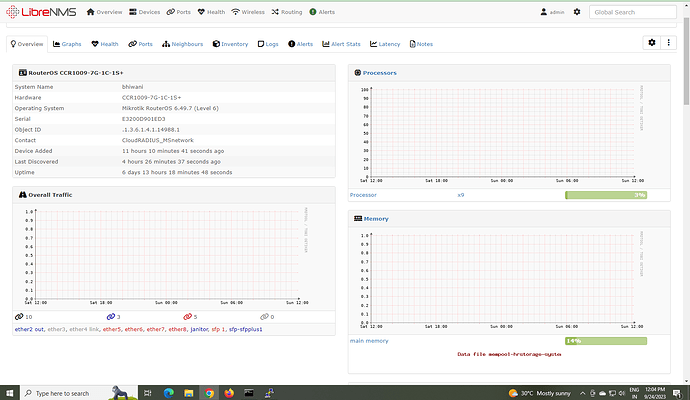Open the ether4 link port

(x=84, y=329)
